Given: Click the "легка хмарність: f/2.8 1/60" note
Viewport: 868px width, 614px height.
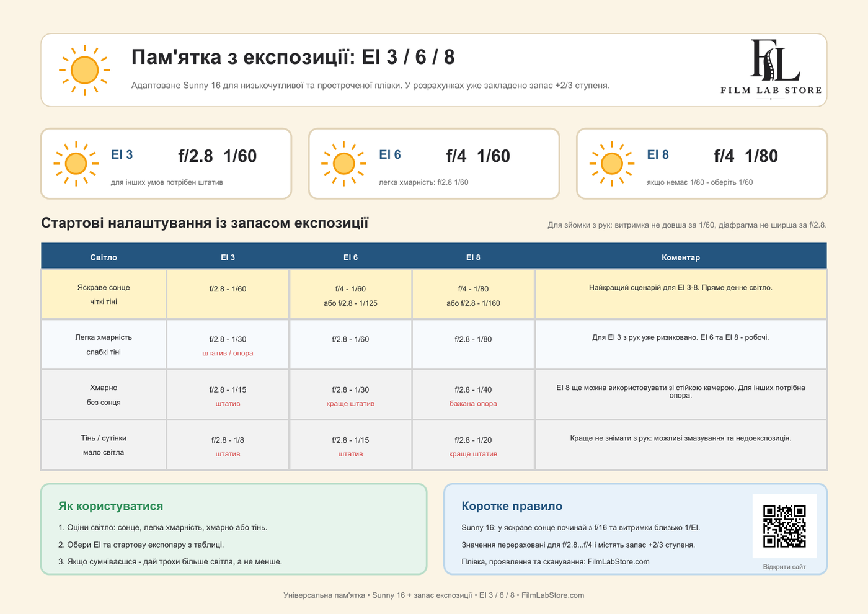Looking at the screenshot, I should [x=423, y=182].
